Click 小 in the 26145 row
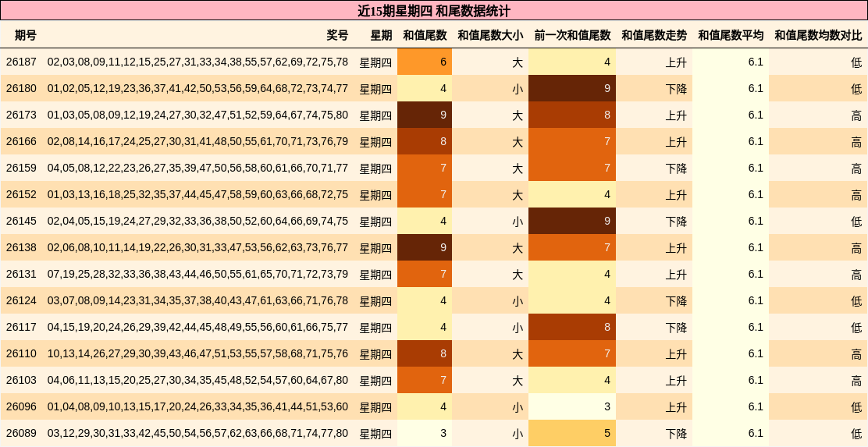The height and width of the screenshot is (447, 868). [x=518, y=222]
